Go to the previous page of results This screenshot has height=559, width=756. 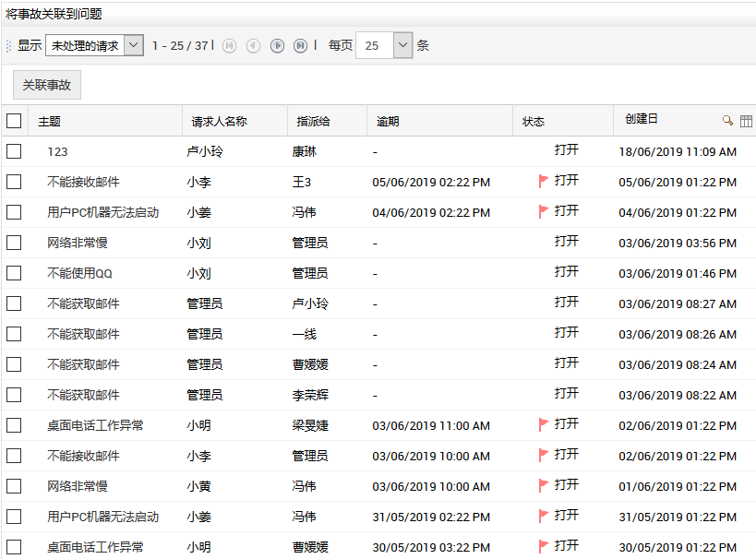pyautogui.click(x=253, y=46)
